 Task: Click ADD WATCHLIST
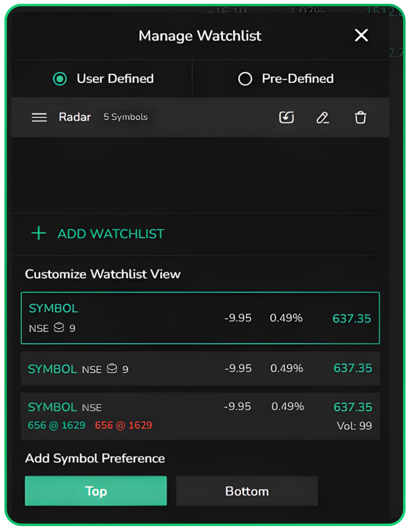click(111, 234)
